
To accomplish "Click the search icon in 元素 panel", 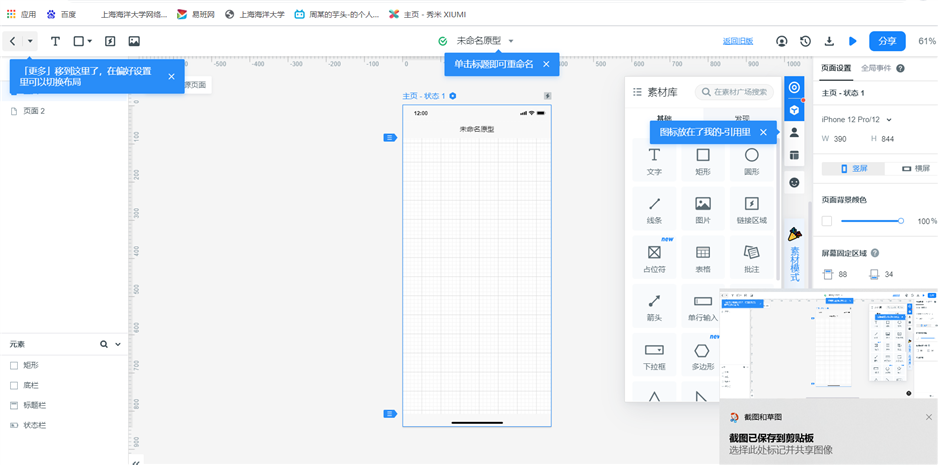I will pos(103,344).
